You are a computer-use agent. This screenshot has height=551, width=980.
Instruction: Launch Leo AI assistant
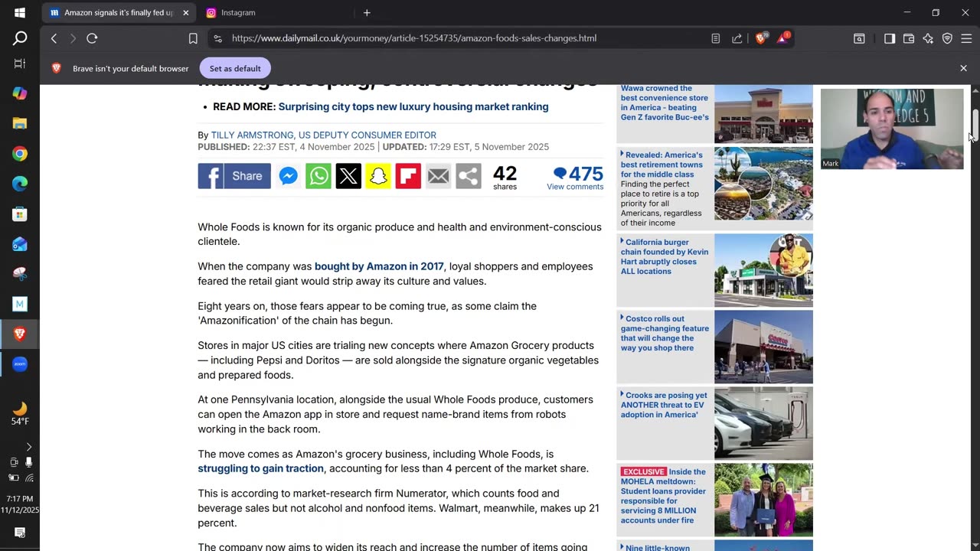click(x=928, y=38)
